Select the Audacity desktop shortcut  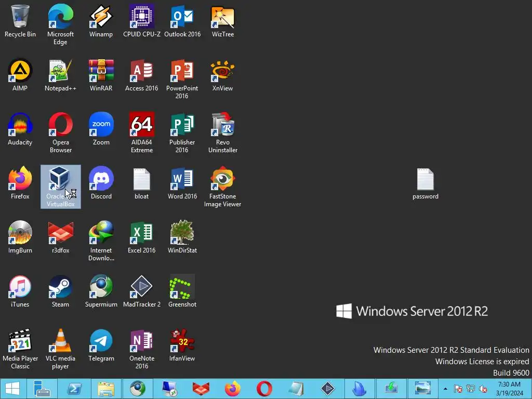tap(20, 129)
